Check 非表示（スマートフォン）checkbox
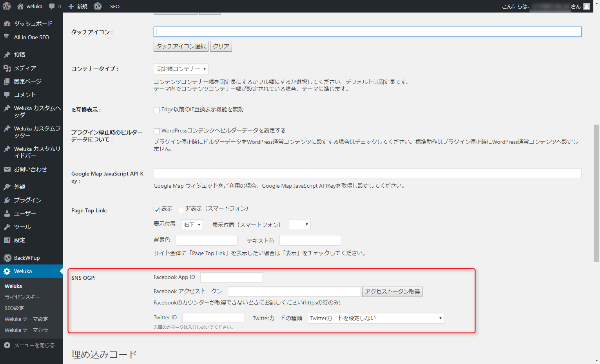Viewport: 600px width, 364px height. (181, 210)
